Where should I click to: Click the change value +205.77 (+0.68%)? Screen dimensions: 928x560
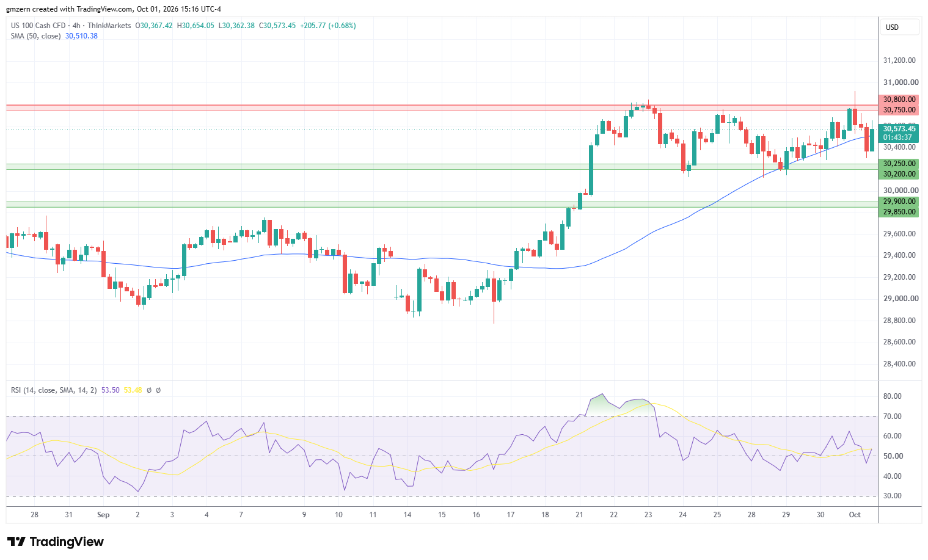pos(328,26)
